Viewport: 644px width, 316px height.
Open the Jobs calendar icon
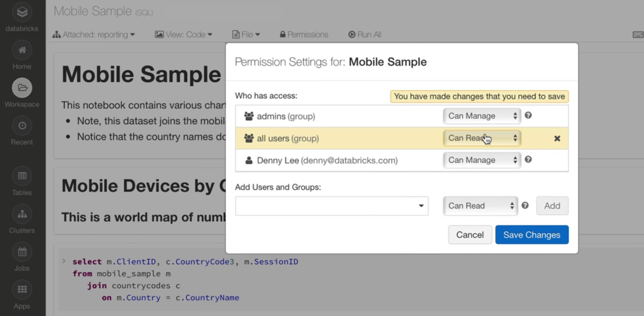coord(22,252)
